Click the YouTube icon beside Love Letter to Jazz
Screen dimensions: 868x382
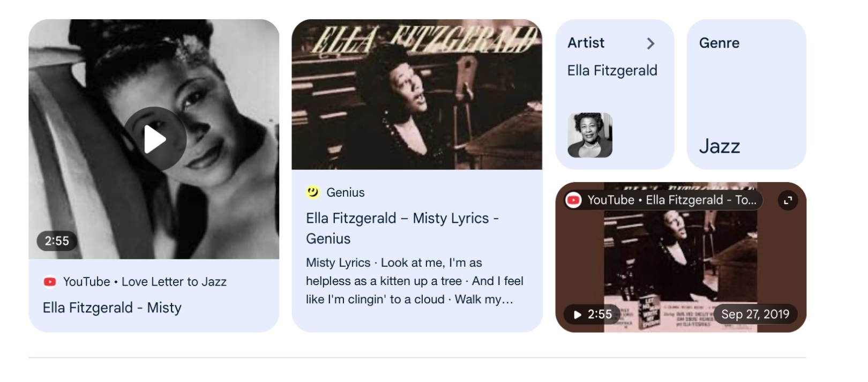point(50,282)
